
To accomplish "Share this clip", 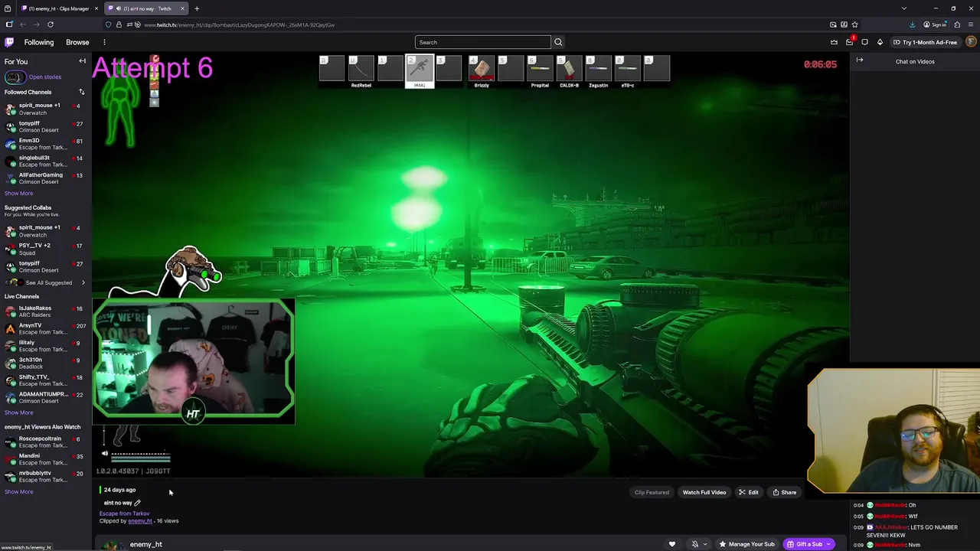I will (x=785, y=492).
